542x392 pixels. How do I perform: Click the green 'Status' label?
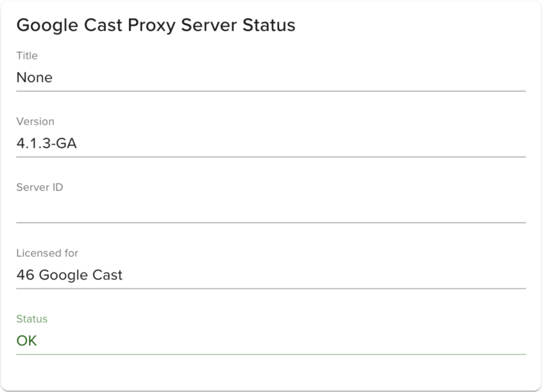tap(32, 319)
